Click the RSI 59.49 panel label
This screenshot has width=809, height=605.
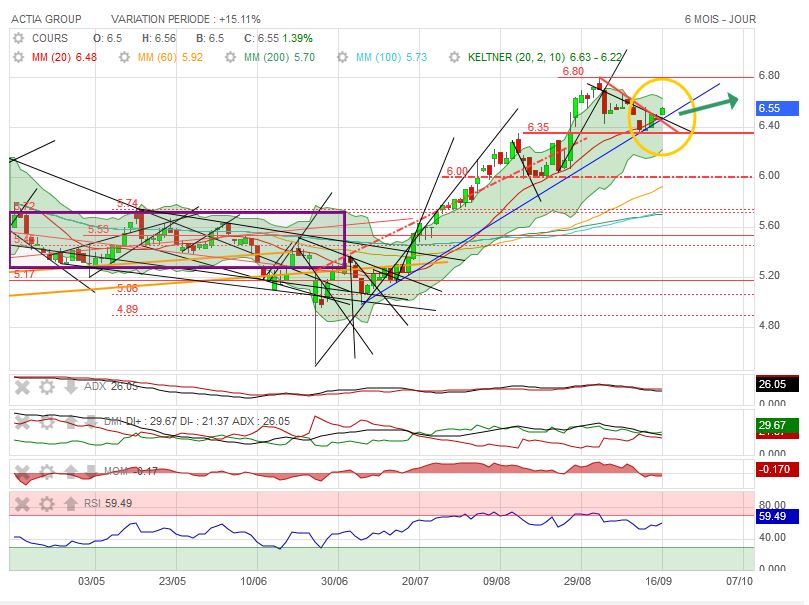(108, 503)
